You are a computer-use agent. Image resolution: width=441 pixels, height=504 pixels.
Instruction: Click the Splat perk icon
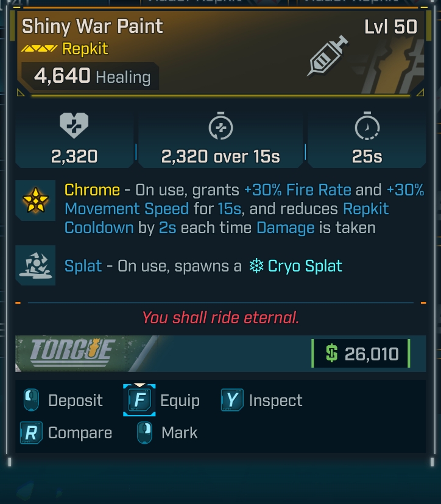coord(35,265)
